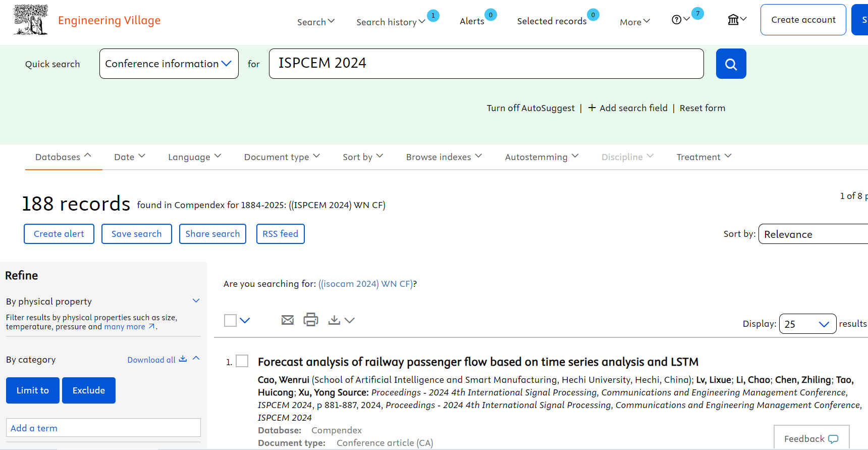Open the Language filter tab
Viewport: 868px width, 450px height.
(x=195, y=157)
